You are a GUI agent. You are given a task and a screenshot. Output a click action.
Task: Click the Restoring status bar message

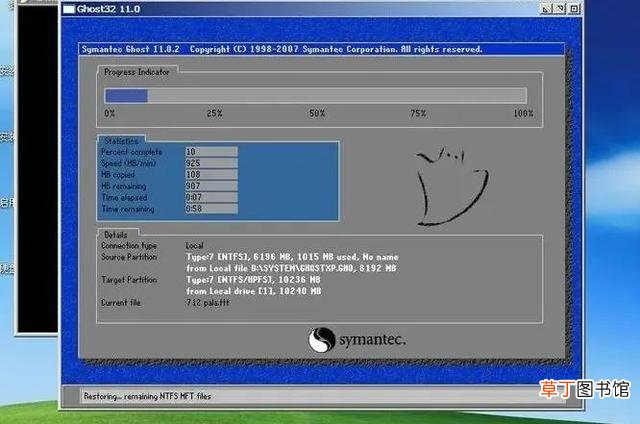[x=147, y=396]
